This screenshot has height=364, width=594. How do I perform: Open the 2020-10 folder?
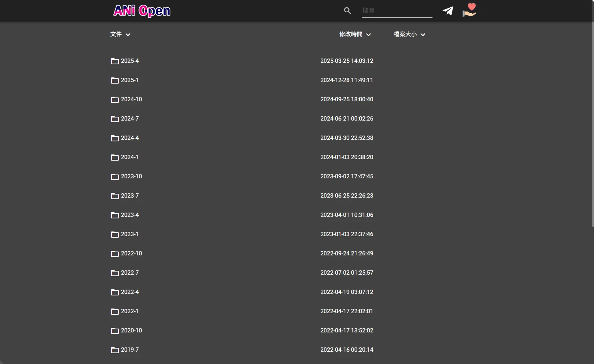(x=131, y=330)
